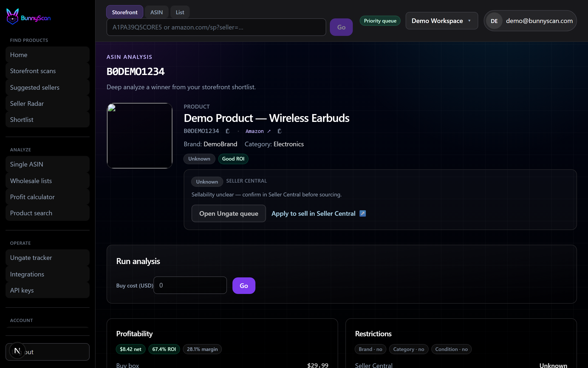Open Product search in the sidebar

[x=47, y=213]
